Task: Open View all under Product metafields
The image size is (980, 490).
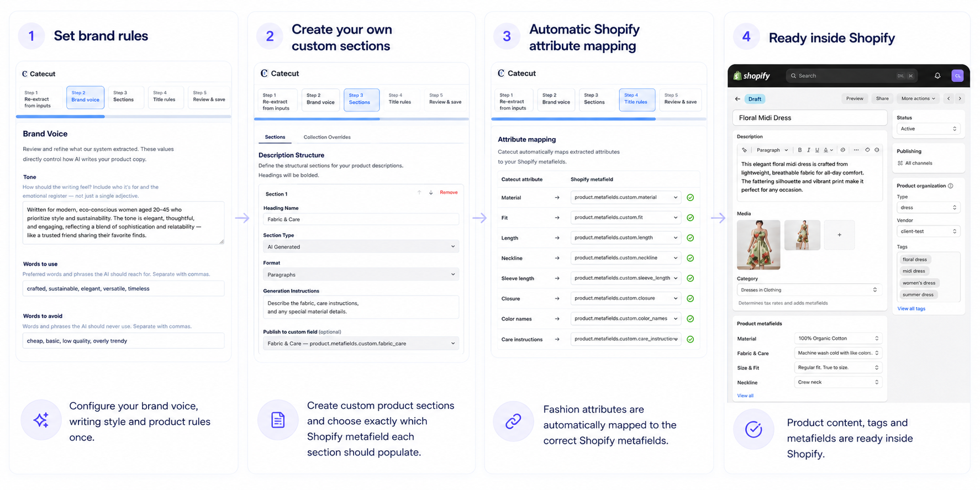Action: (x=745, y=396)
